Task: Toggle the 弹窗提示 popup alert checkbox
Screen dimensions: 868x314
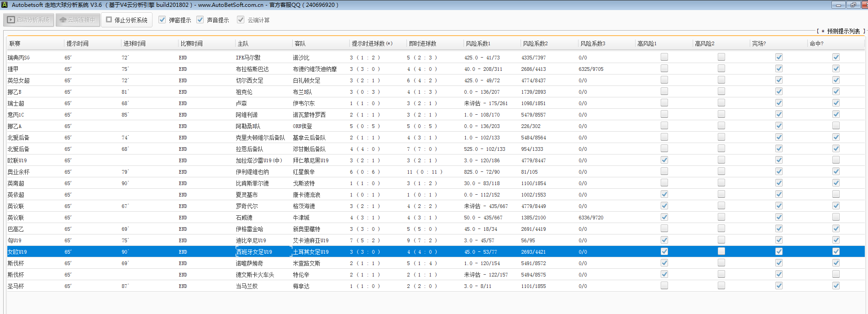Action: pyautogui.click(x=162, y=20)
